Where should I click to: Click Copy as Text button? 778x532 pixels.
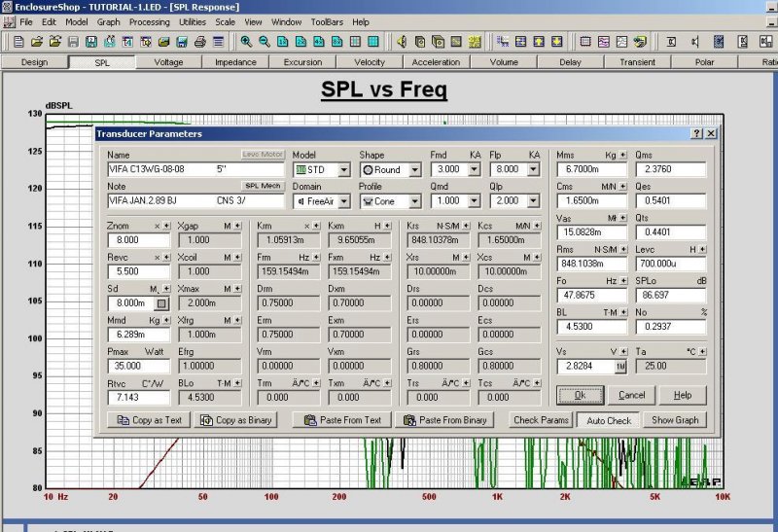point(150,420)
